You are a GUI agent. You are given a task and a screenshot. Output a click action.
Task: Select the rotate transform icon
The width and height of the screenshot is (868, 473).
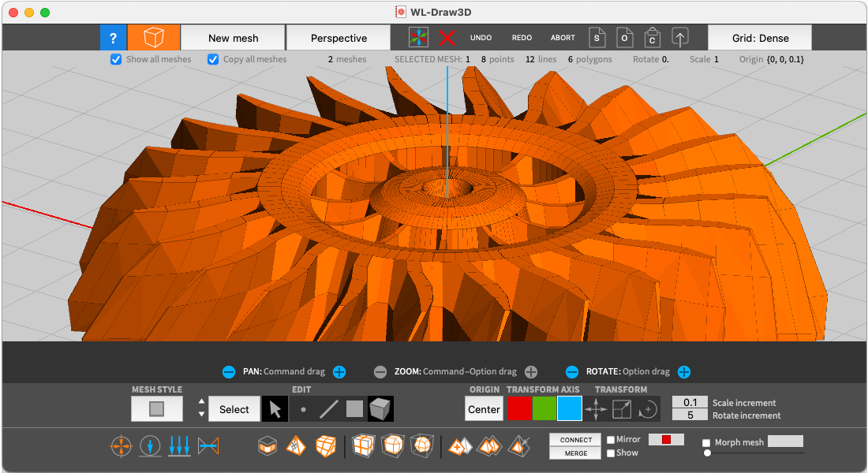tap(648, 409)
